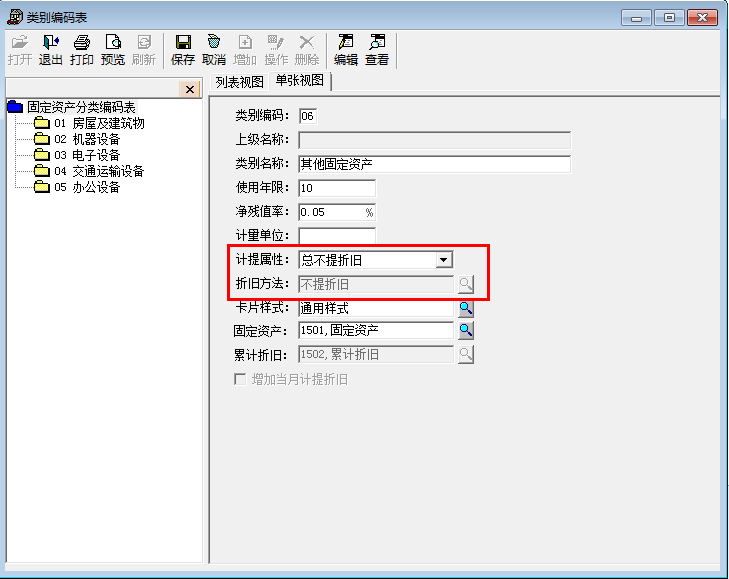The height and width of the screenshot is (579, 729).
Task: Click the 卡片样式 field 通用样式
Action: point(376,308)
